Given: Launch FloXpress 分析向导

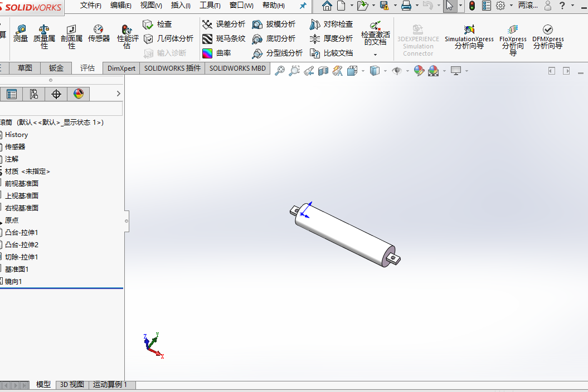Looking at the screenshot, I should click(x=513, y=40).
